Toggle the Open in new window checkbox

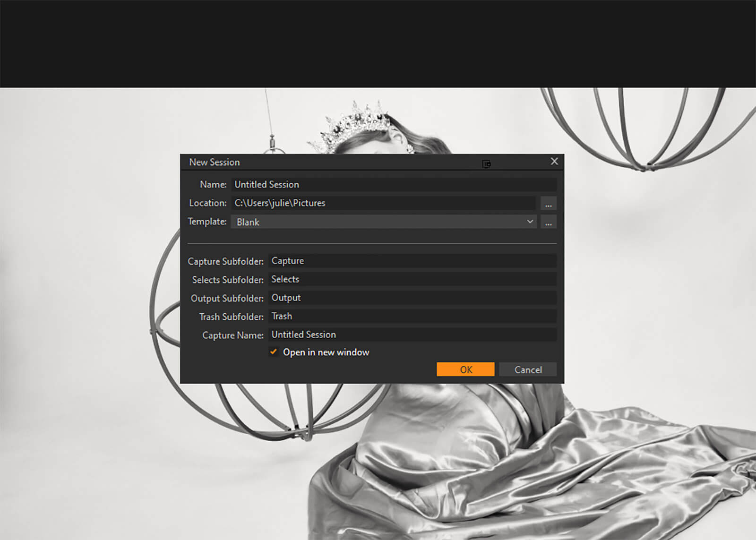(x=274, y=352)
